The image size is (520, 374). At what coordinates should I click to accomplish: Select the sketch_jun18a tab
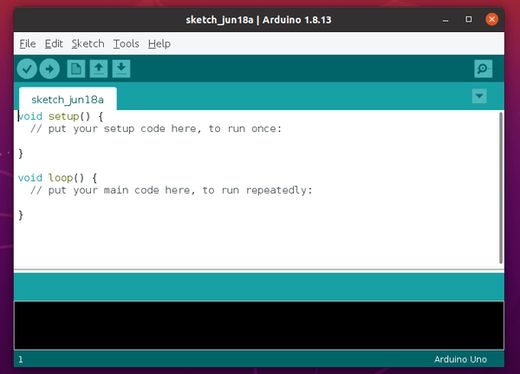tap(68, 99)
